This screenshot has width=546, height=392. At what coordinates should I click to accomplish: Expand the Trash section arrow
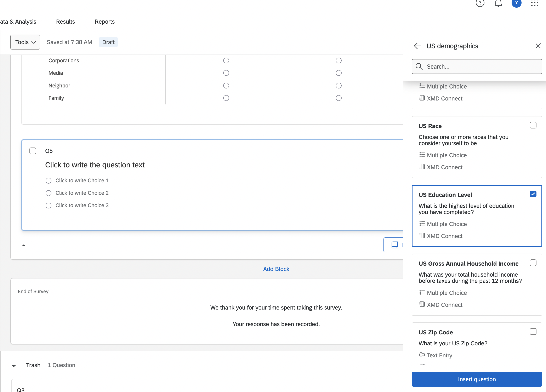coord(14,366)
